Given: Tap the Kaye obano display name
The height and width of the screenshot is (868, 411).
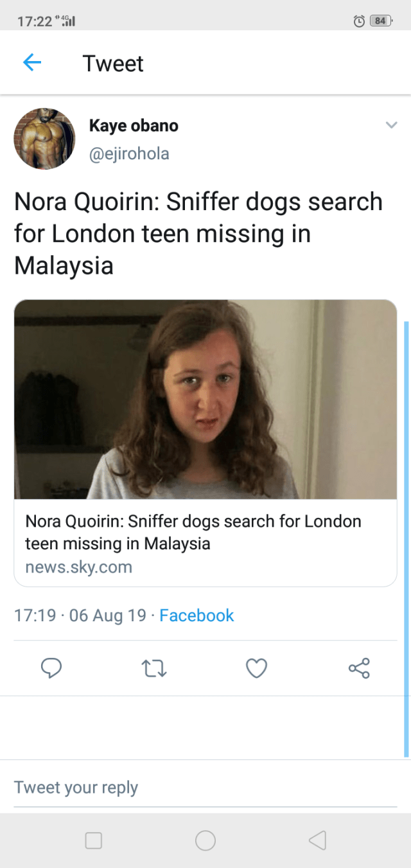Looking at the screenshot, I should coord(134,125).
